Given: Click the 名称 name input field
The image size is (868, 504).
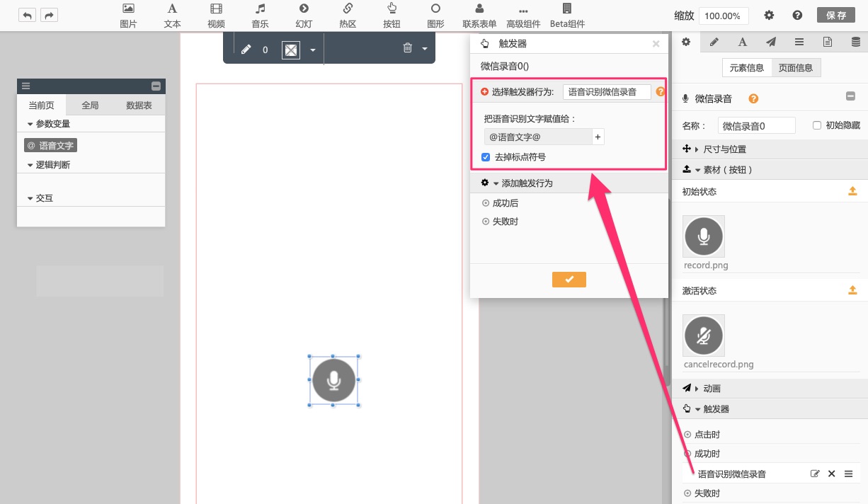Looking at the screenshot, I should tap(756, 126).
